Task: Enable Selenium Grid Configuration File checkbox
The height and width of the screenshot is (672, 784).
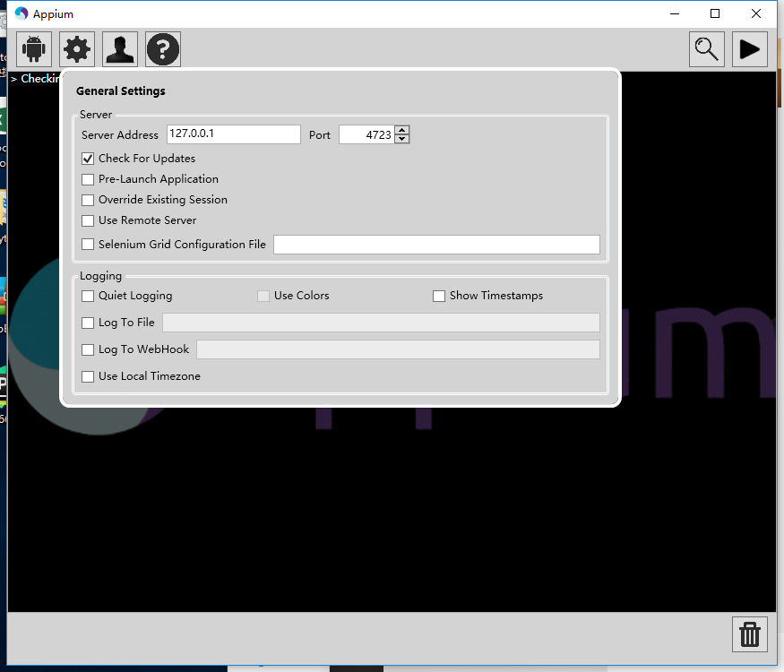Action: pyautogui.click(x=88, y=244)
